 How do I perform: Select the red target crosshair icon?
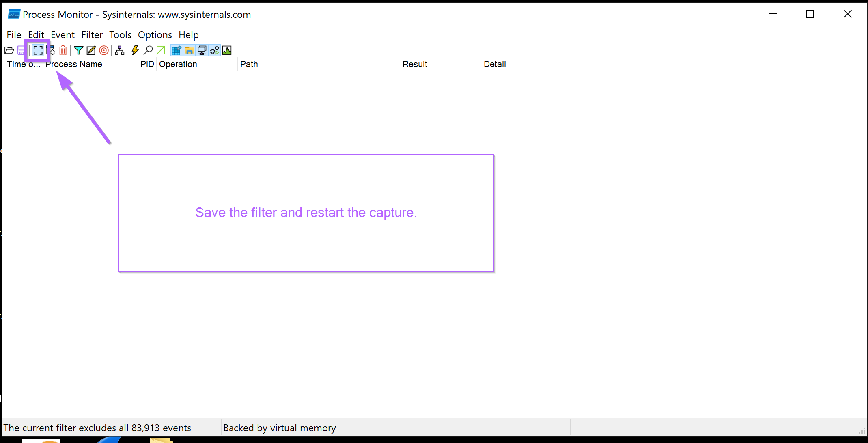click(104, 50)
